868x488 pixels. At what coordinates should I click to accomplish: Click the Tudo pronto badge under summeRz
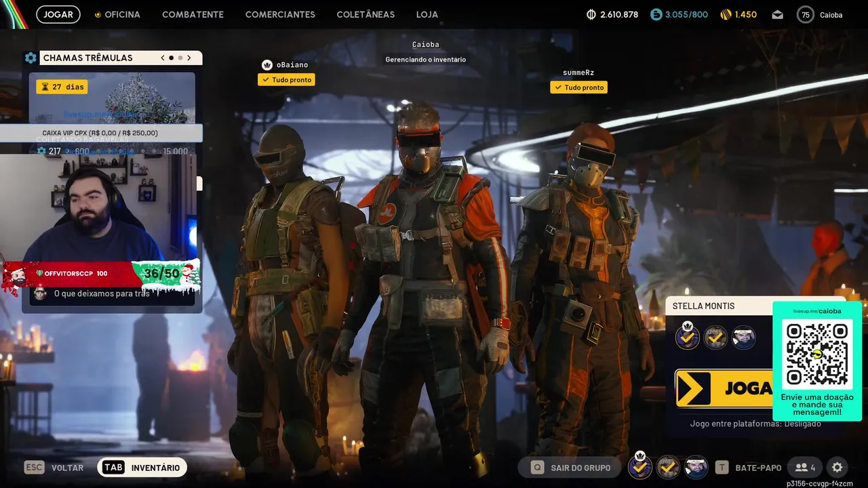click(x=578, y=87)
